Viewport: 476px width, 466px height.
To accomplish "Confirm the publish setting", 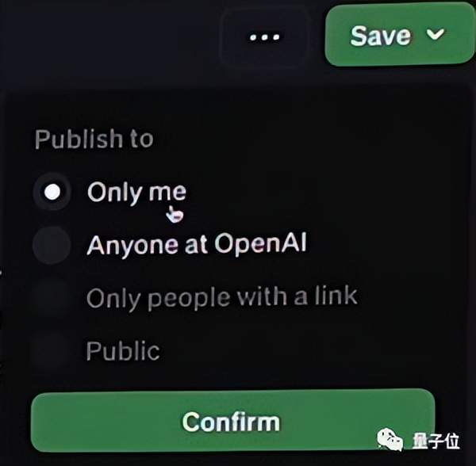I will tap(233, 422).
